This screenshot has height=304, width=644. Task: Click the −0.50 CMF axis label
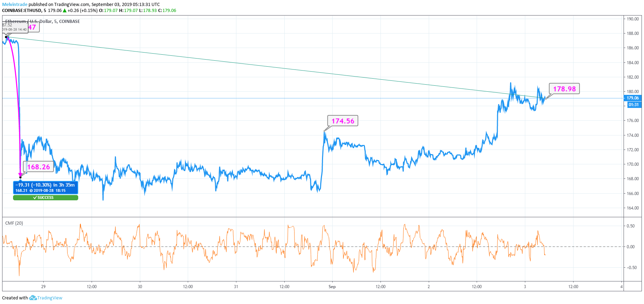(x=631, y=268)
